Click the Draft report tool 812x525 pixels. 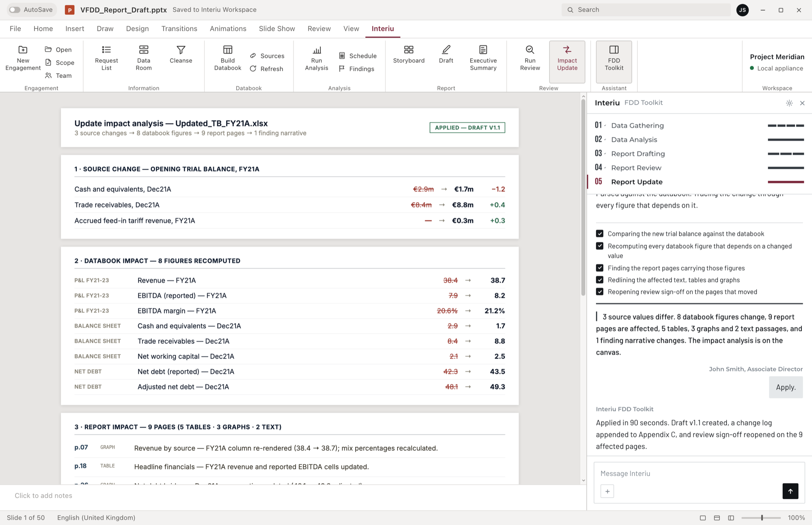(x=446, y=55)
